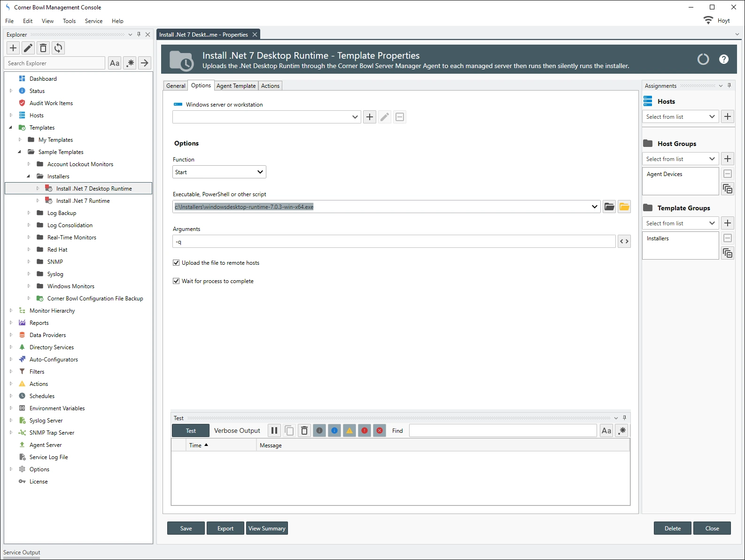This screenshot has height=560, width=745.
Task: Click the Explorer add (plus) icon
Action: point(13,48)
